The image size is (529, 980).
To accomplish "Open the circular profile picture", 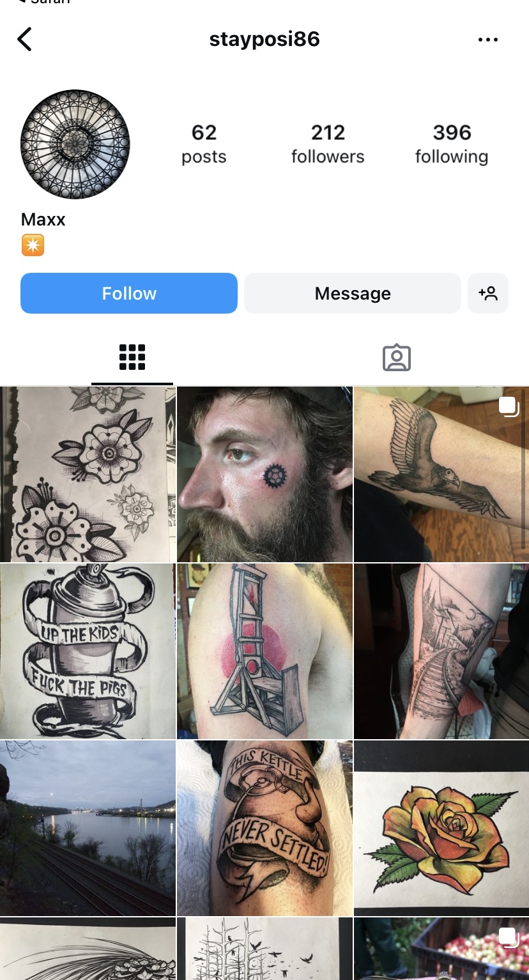I will [75, 144].
